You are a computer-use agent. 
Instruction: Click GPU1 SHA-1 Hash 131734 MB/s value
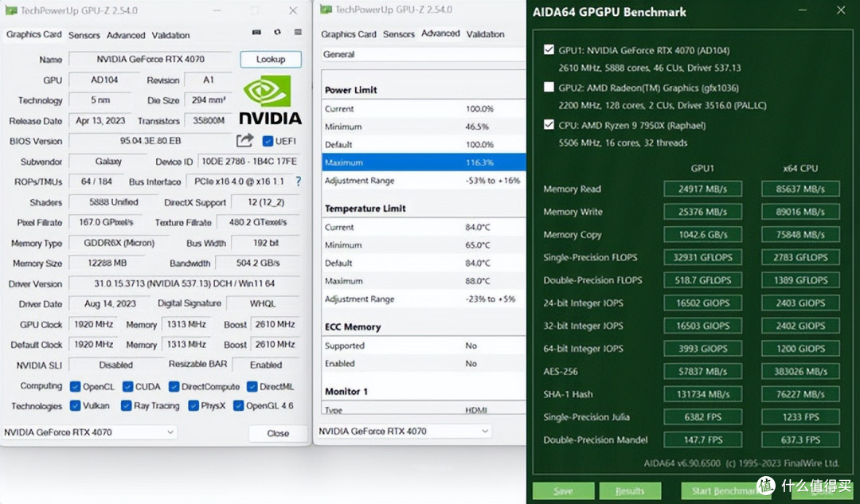[x=702, y=394]
